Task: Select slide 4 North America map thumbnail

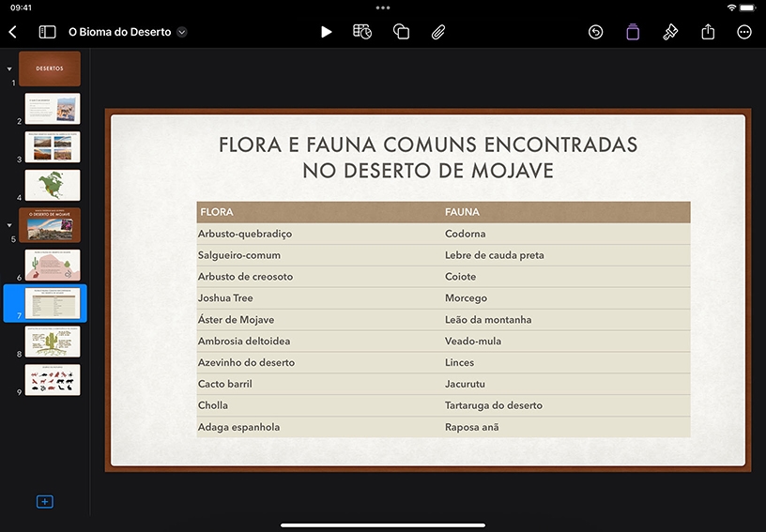Action: click(x=53, y=185)
